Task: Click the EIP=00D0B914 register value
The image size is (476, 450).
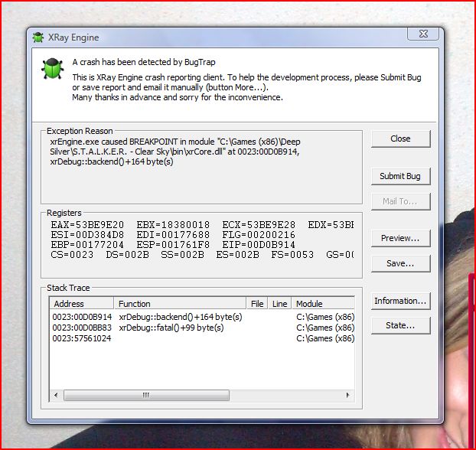Action: tap(259, 245)
